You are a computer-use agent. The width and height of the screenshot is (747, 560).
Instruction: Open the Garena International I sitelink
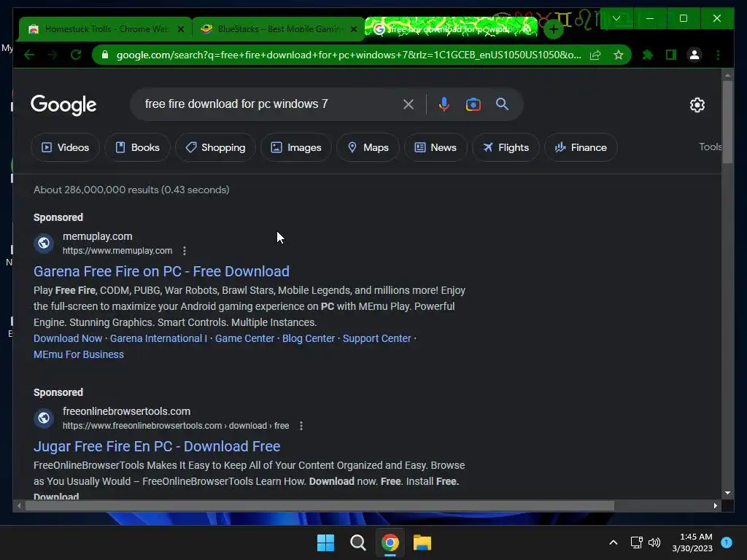(x=158, y=338)
